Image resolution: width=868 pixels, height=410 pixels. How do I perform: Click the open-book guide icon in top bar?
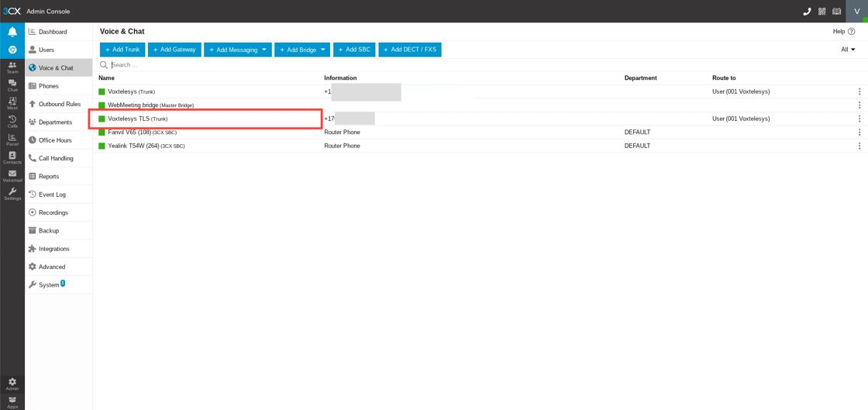(836, 11)
